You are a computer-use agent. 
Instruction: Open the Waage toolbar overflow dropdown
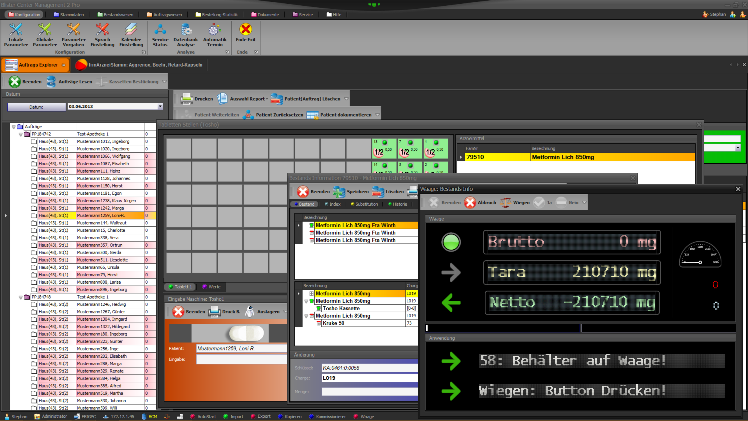(x=584, y=203)
